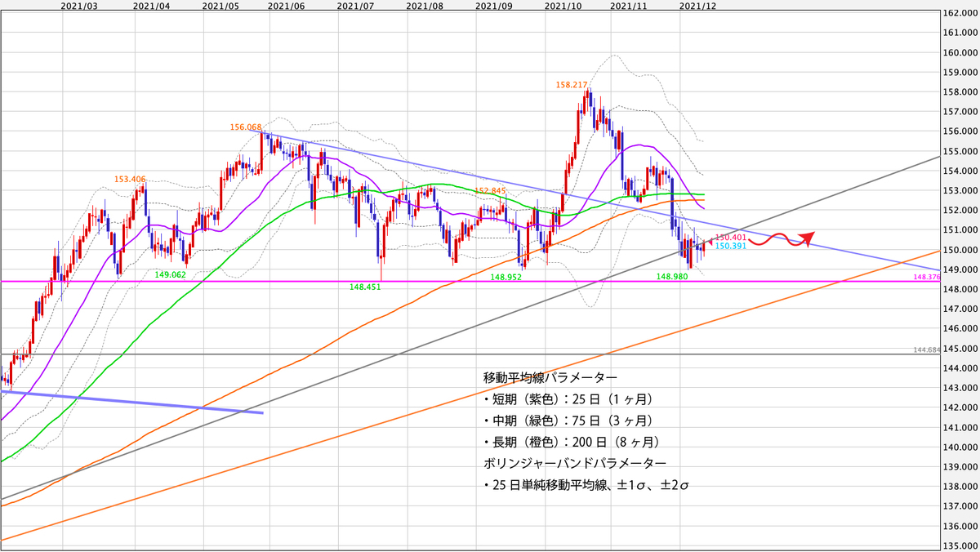The width and height of the screenshot is (980, 552).
Task: Select the 154.000 axis value
Action: (960, 171)
